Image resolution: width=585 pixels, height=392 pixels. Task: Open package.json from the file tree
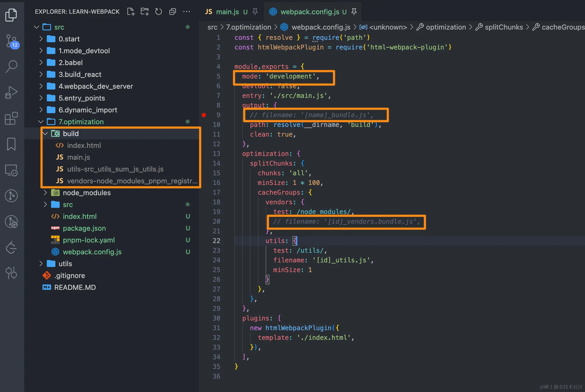[84, 228]
